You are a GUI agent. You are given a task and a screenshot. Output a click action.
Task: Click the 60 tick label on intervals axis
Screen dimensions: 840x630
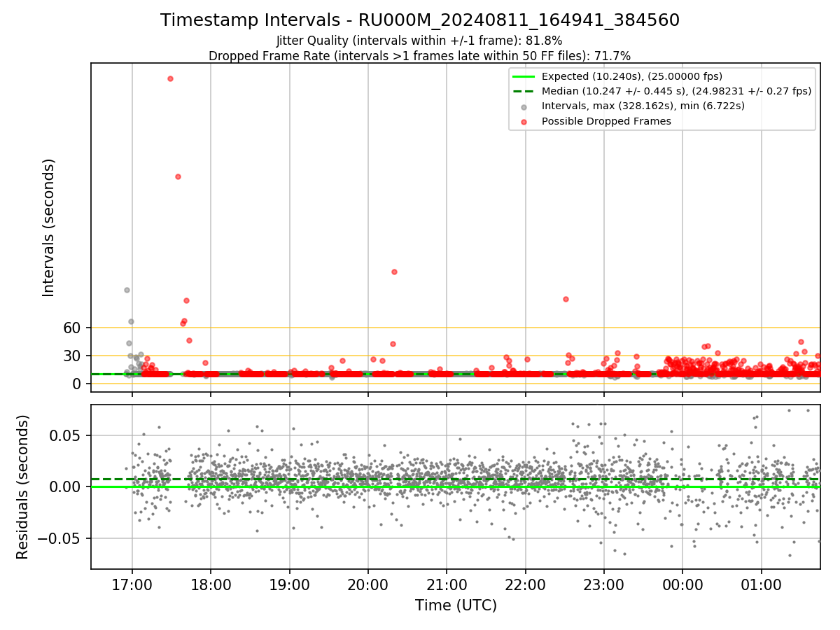[x=73, y=328]
